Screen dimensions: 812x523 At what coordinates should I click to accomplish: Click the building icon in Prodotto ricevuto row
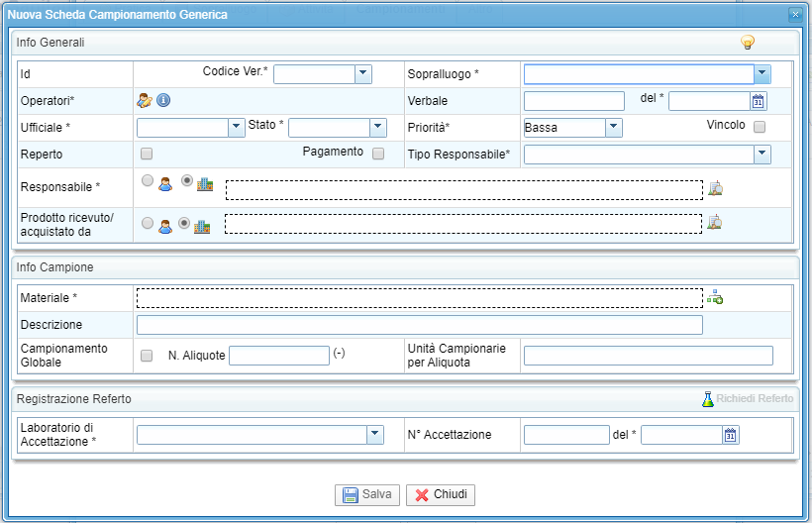(x=202, y=226)
